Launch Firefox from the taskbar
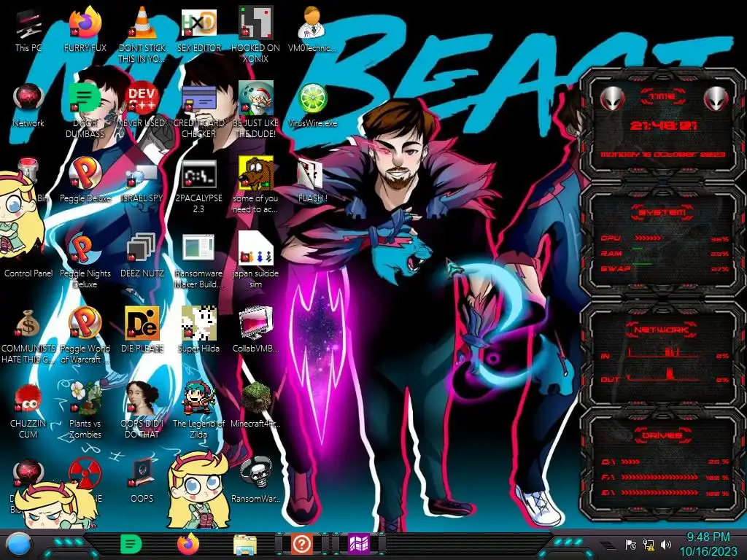The height and width of the screenshot is (560, 747). pos(187,544)
